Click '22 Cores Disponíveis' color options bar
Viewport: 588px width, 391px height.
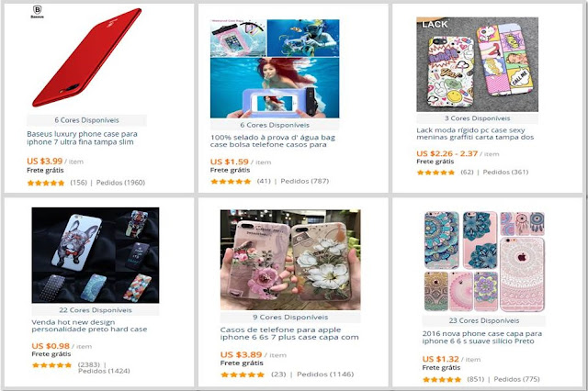[96, 310]
